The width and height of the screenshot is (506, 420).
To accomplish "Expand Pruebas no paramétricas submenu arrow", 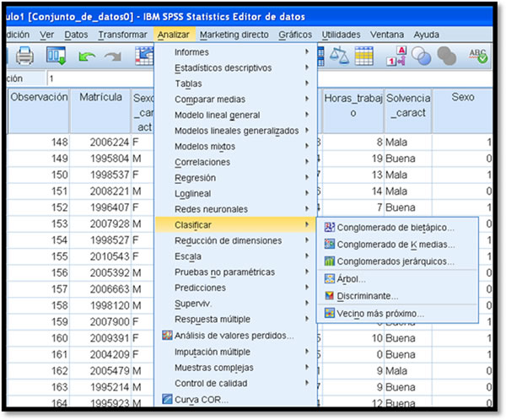I will tap(307, 272).
